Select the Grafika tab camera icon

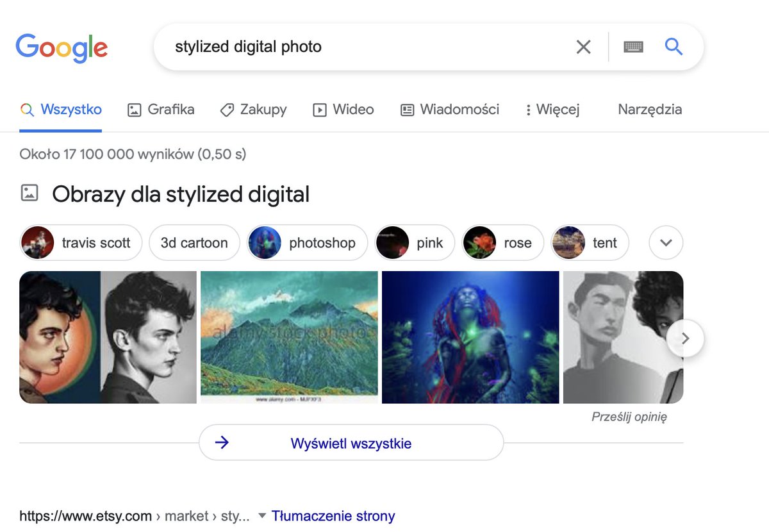[135, 110]
